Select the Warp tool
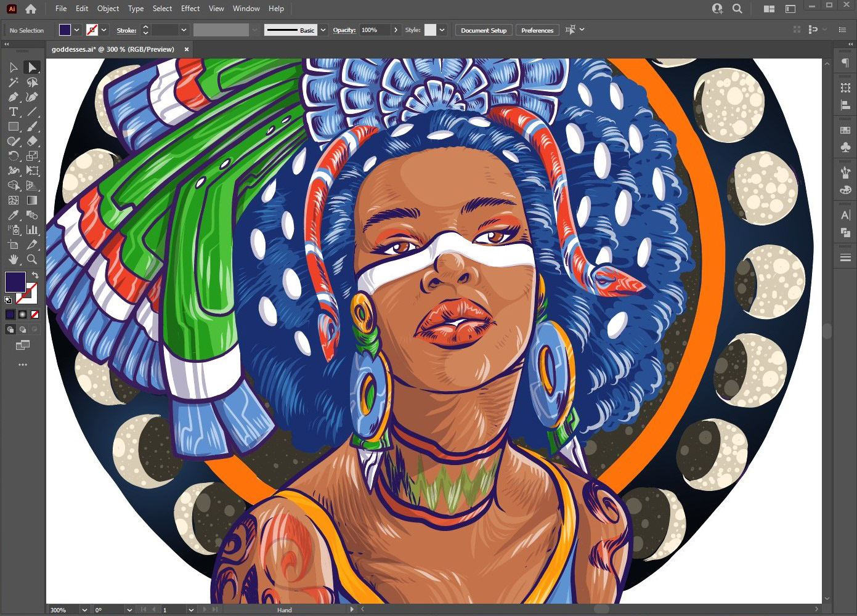The width and height of the screenshot is (857, 616). tap(14, 171)
